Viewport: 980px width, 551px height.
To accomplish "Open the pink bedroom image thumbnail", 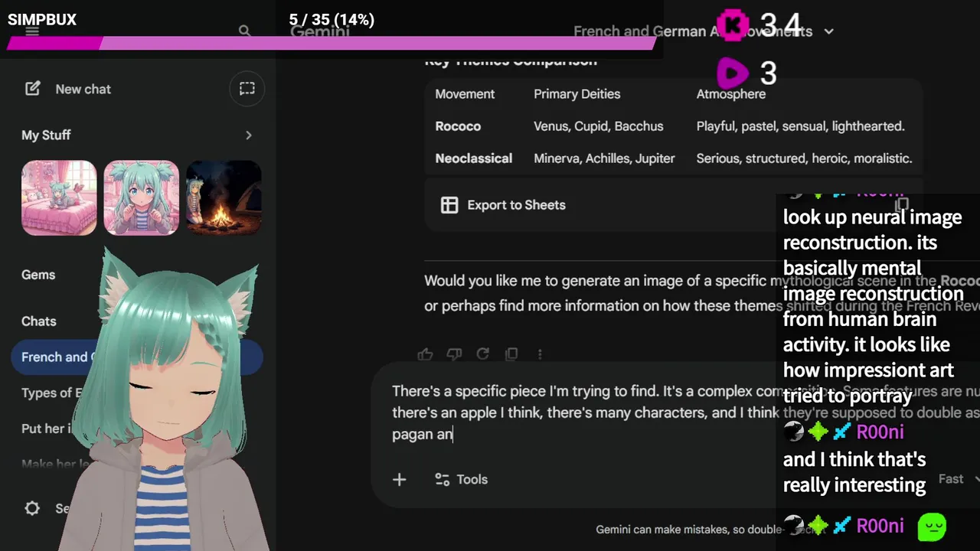I will click(59, 197).
